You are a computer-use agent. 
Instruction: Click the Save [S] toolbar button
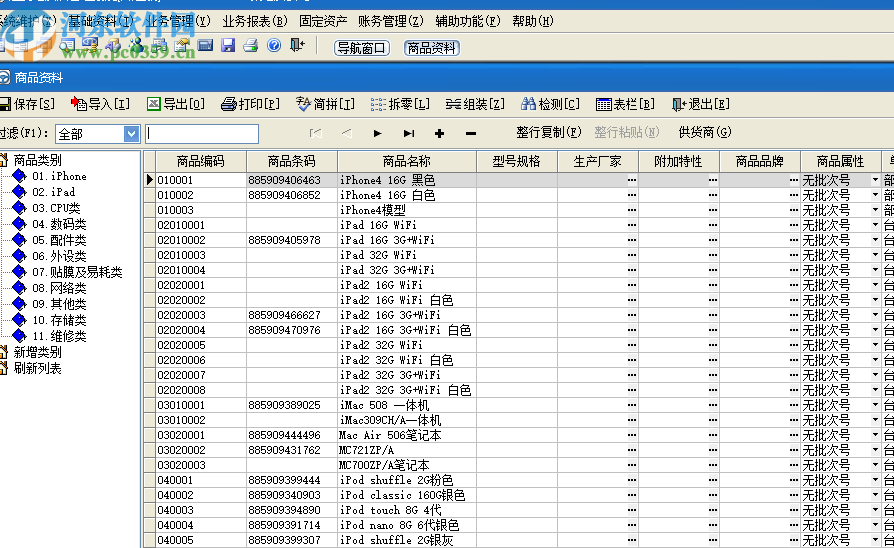27,104
